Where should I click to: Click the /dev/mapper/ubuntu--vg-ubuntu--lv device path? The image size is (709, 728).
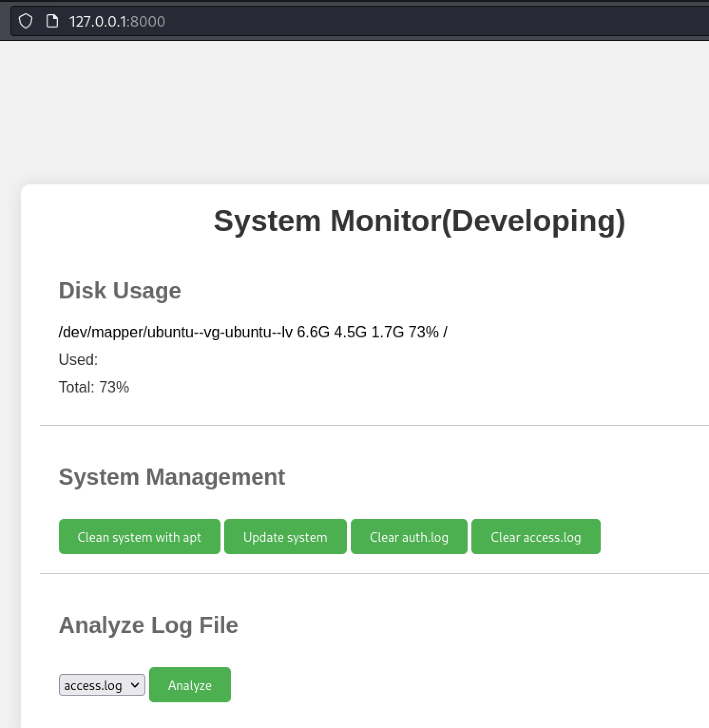pos(175,332)
